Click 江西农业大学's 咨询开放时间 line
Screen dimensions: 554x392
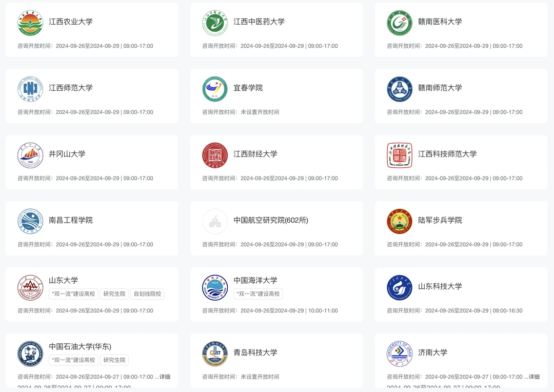pos(85,46)
